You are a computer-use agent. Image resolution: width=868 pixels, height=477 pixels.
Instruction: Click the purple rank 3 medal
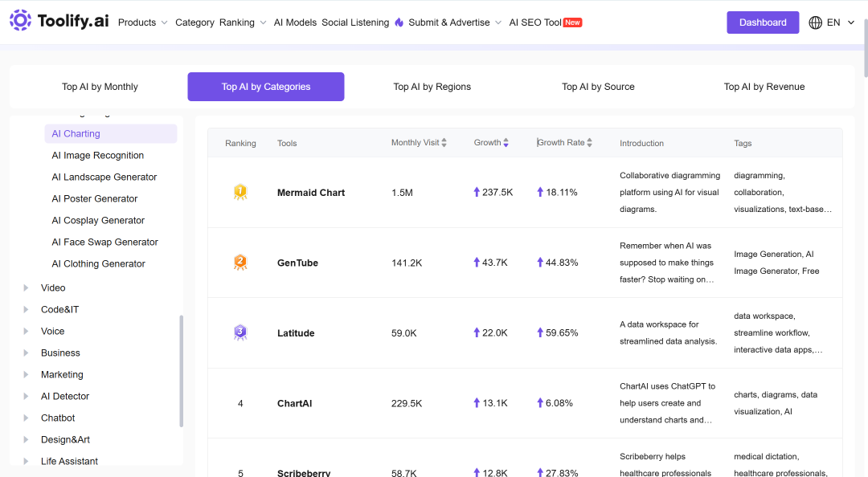coord(240,332)
